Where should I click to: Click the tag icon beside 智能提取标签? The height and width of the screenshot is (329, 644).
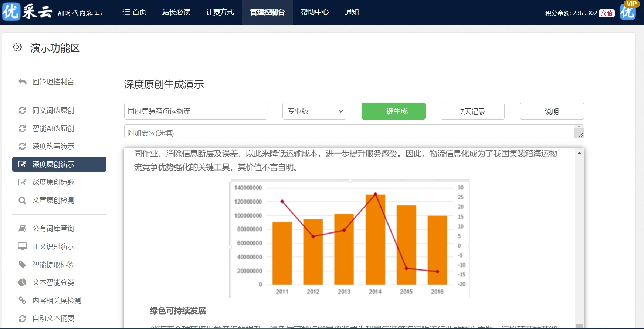[x=22, y=265]
